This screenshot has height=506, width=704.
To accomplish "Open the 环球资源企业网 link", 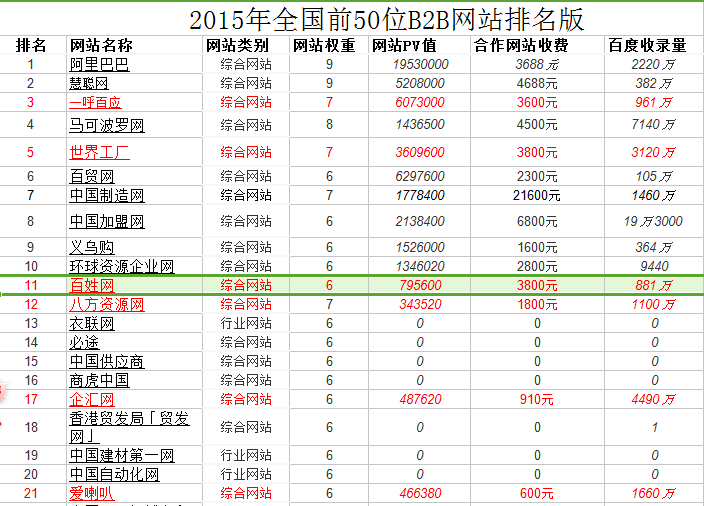I will [122, 266].
